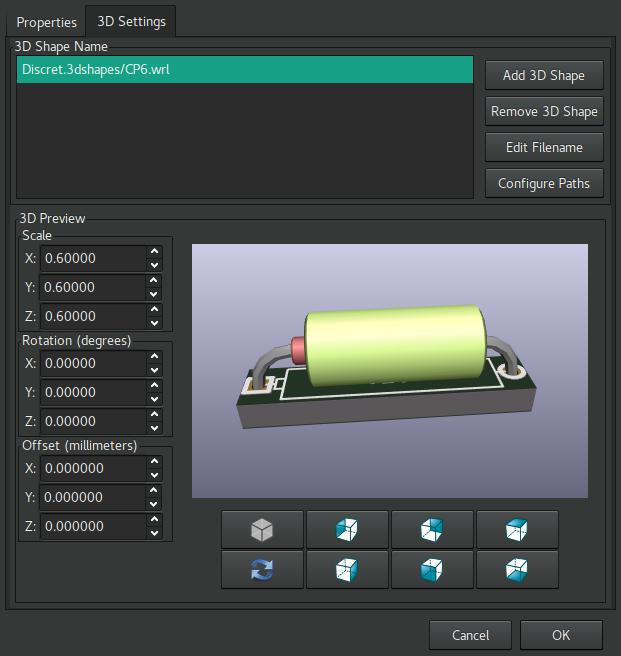Viewport: 621px width, 656px height.
Task: Select the view-right cube icon in bottom row
Action: click(346, 569)
